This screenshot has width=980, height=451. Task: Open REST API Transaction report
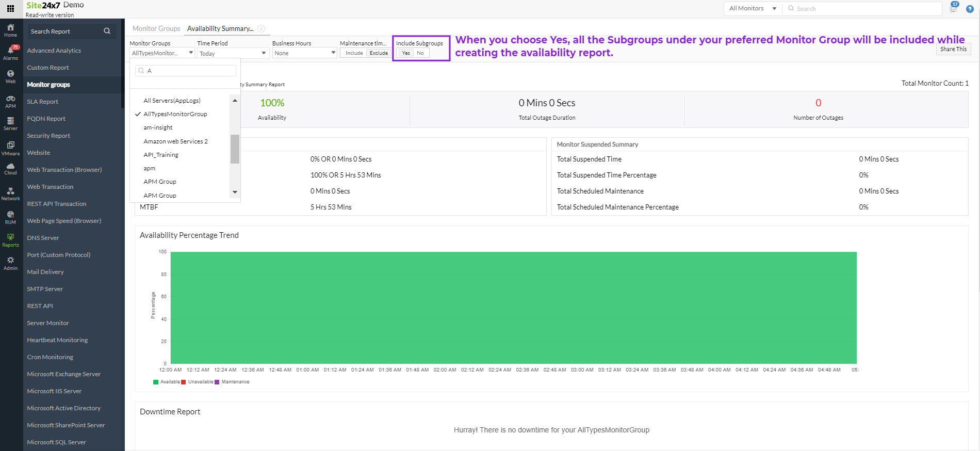(x=57, y=204)
